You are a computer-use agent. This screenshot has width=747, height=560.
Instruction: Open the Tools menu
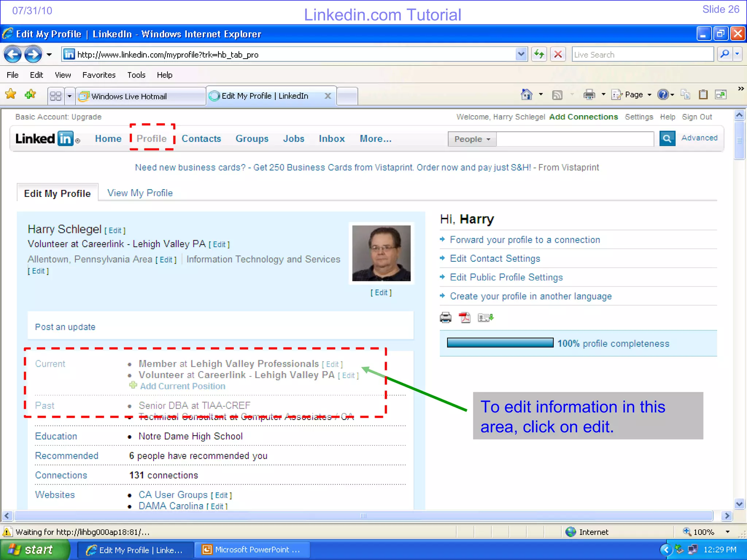point(136,75)
